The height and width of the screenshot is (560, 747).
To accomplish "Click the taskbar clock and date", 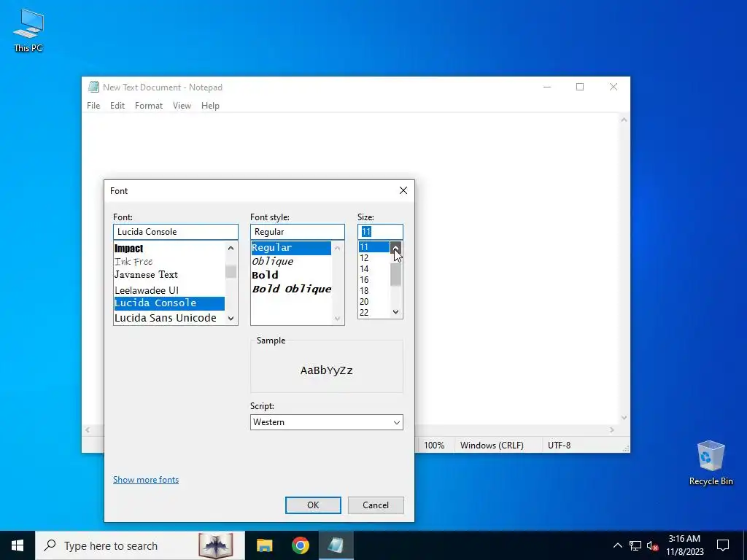I will click(x=684, y=545).
